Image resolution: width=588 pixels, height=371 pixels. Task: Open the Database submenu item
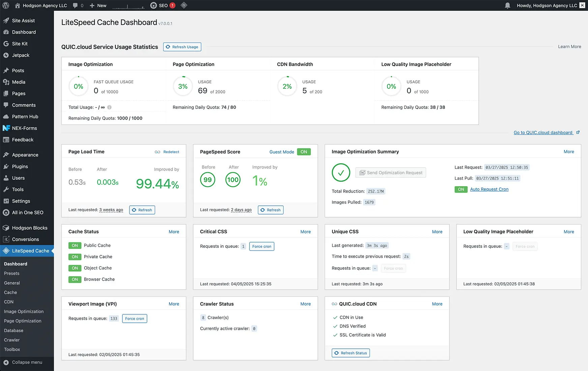[x=14, y=331]
